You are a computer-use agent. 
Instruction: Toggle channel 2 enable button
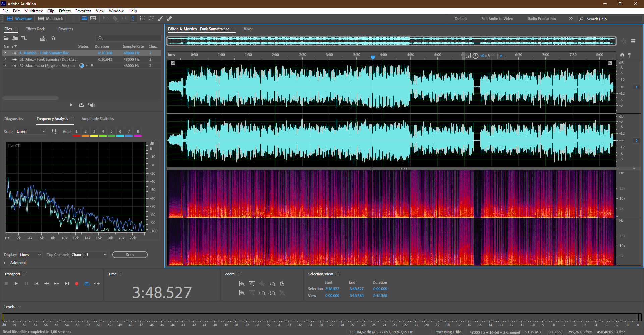click(636, 141)
